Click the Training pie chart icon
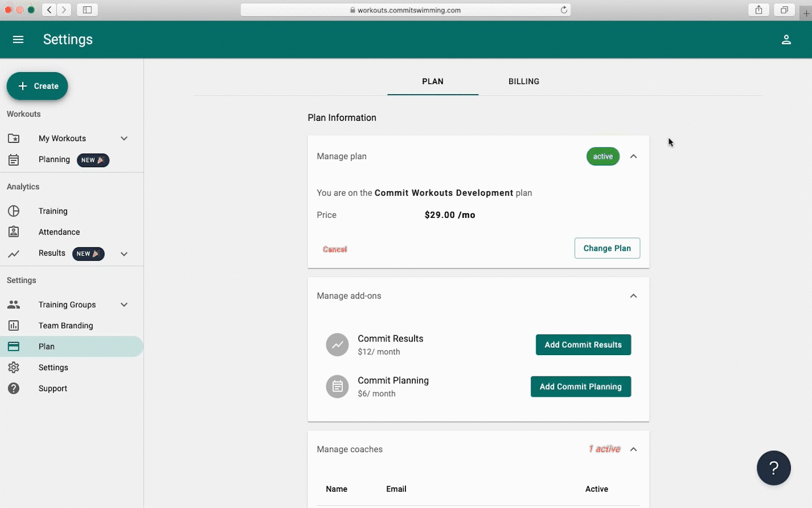 click(x=14, y=211)
